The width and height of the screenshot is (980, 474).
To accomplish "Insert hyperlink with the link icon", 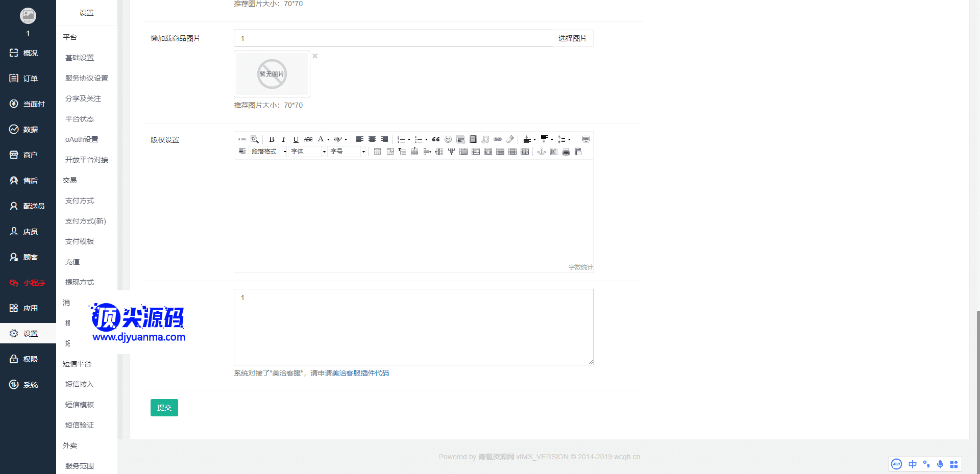I will (498, 139).
